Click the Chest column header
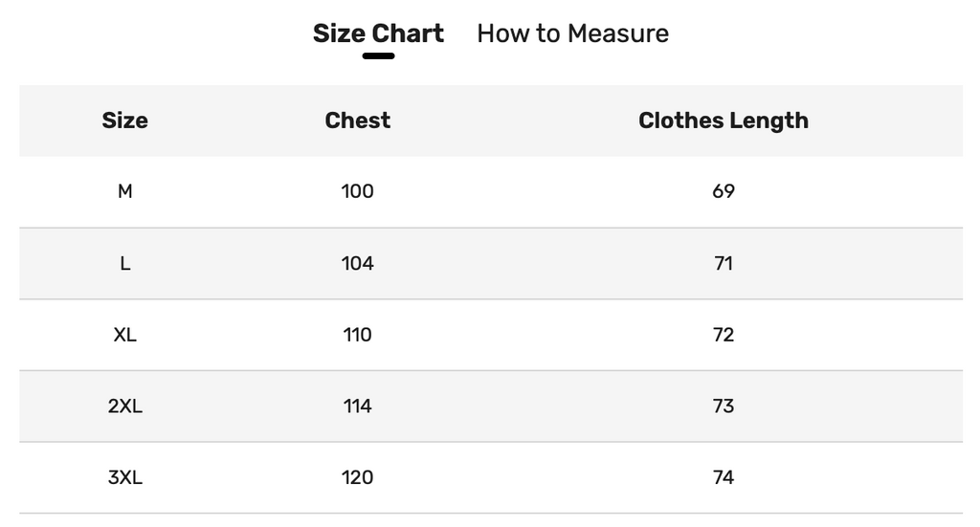This screenshot has height=527, width=980. coord(358,121)
